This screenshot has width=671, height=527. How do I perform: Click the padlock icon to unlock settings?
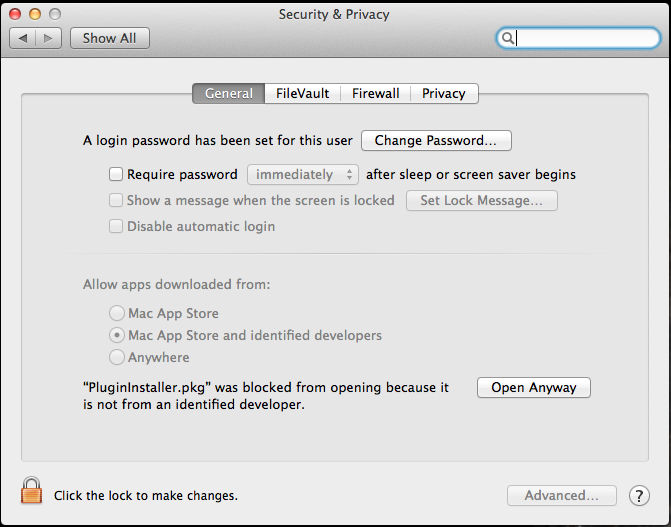click(31, 490)
